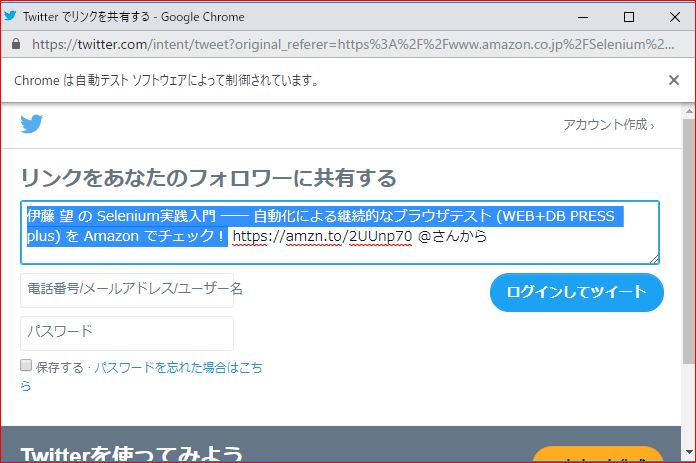
Task: Open パスワードを忘れた場合はこちら link
Action: click(178, 368)
